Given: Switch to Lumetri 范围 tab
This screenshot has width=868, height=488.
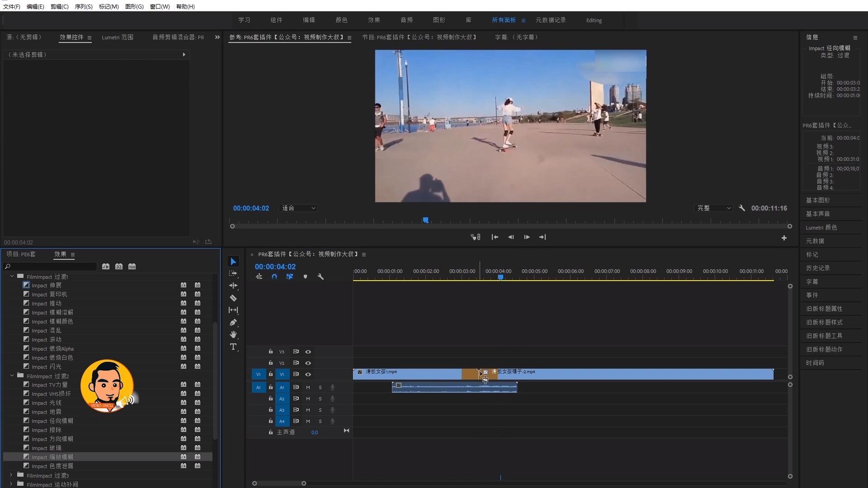Looking at the screenshot, I should click(118, 38).
